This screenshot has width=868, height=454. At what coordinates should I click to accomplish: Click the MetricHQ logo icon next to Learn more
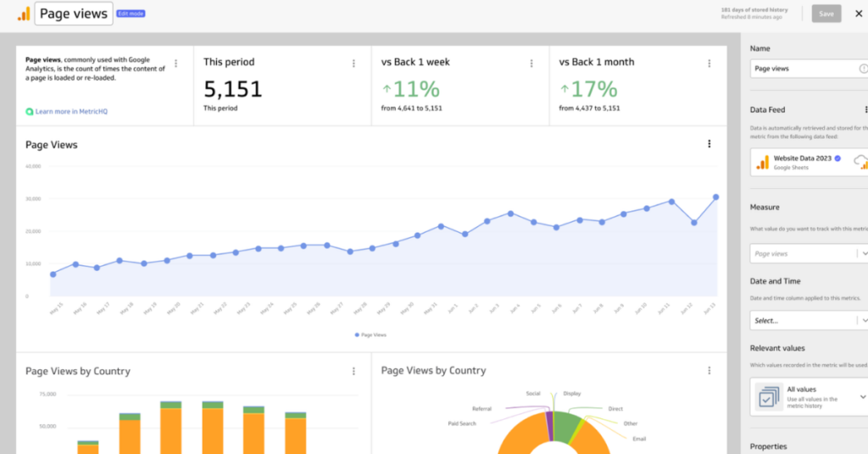(x=30, y=112)
